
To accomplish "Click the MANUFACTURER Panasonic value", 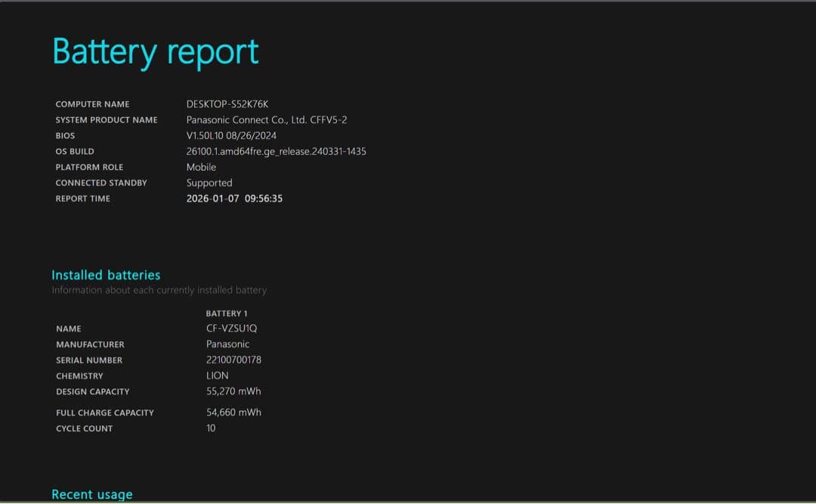I will coord(227,344).
